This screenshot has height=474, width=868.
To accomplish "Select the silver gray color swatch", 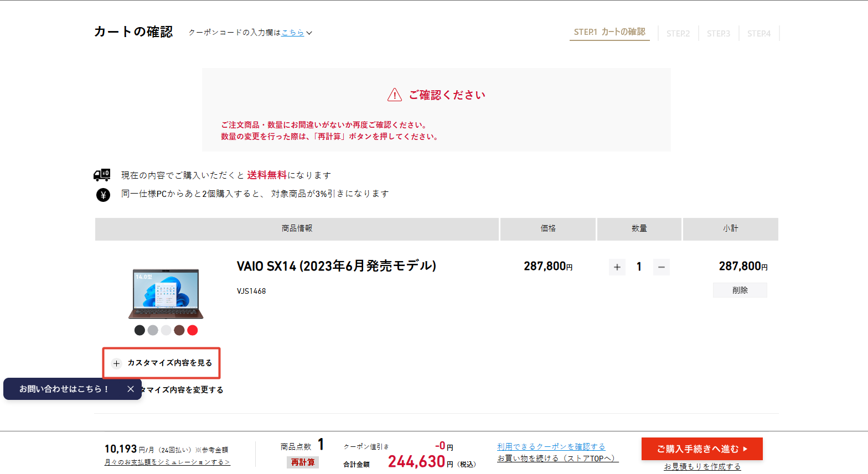I will 153,330.
